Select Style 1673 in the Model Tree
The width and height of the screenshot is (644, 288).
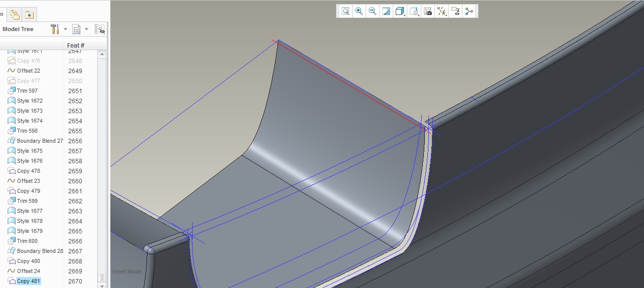pyautogui.click(x=30, y=111)
